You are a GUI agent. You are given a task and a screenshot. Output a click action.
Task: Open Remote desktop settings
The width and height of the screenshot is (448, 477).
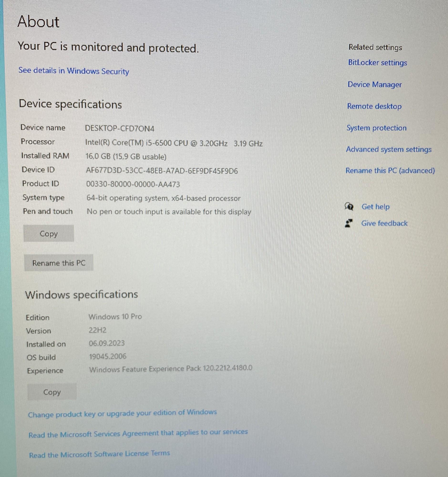pyautogui.click(x=374, y=106)
